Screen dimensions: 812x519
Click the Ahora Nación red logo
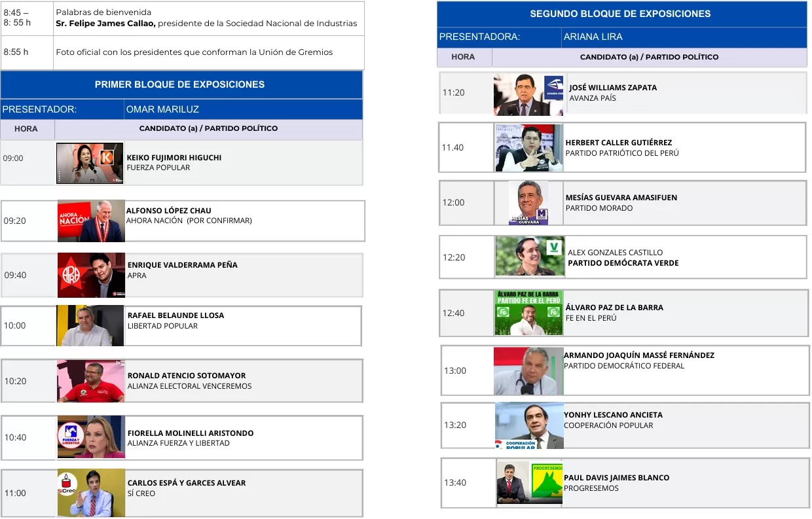[73, 218]
